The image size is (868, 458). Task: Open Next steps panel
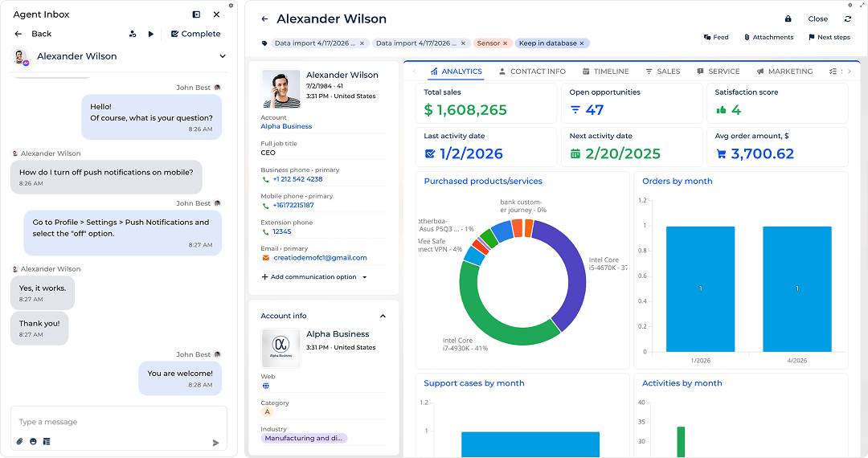tap(829, 37)
